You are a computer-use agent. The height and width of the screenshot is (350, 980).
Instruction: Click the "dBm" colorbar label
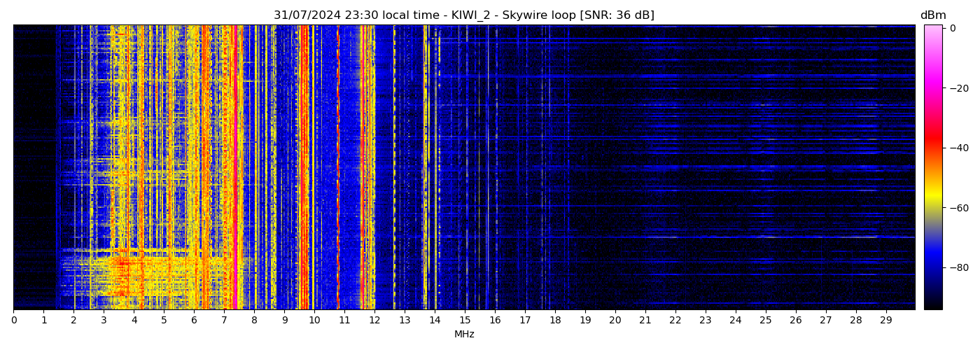[x=933, y=15]
